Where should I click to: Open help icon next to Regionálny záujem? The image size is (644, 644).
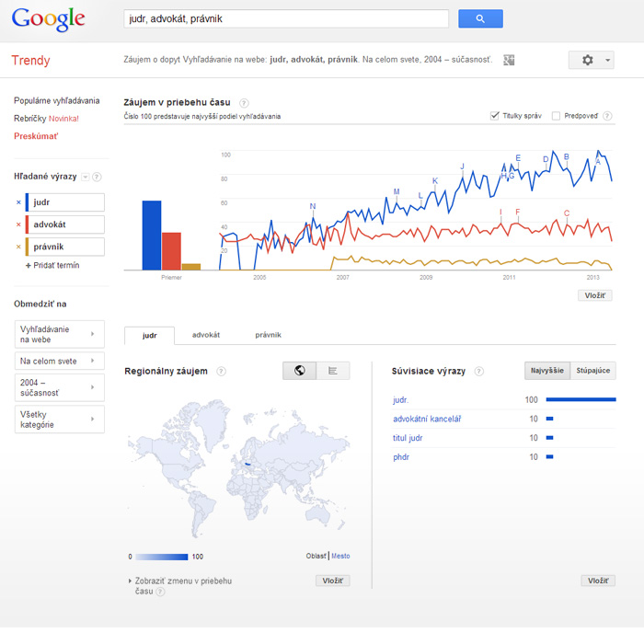tap(221, 372)
